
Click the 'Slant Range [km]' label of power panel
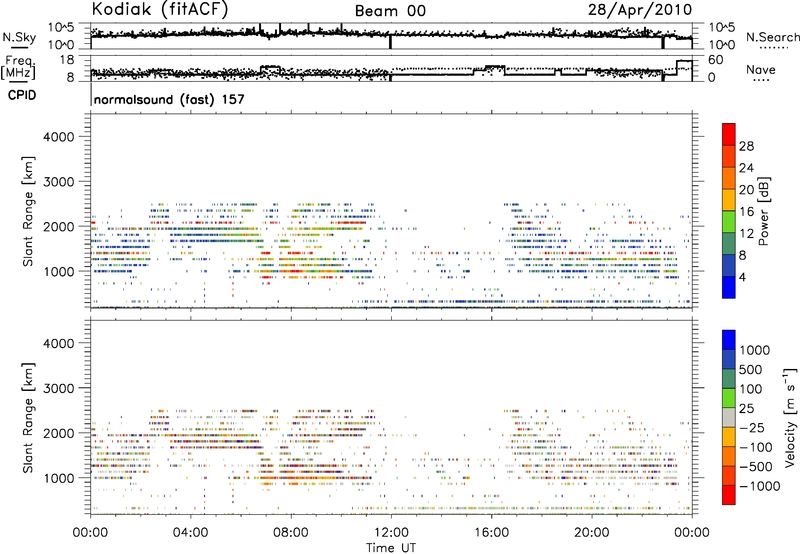coord(28,211)
